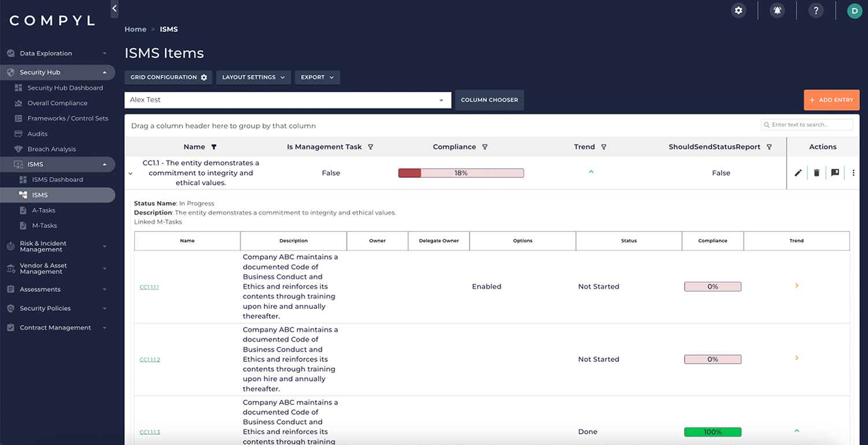The image size is (868, 445).
Task: Open the filter icon on the Compliance column
Action: (x=485, y=147)
